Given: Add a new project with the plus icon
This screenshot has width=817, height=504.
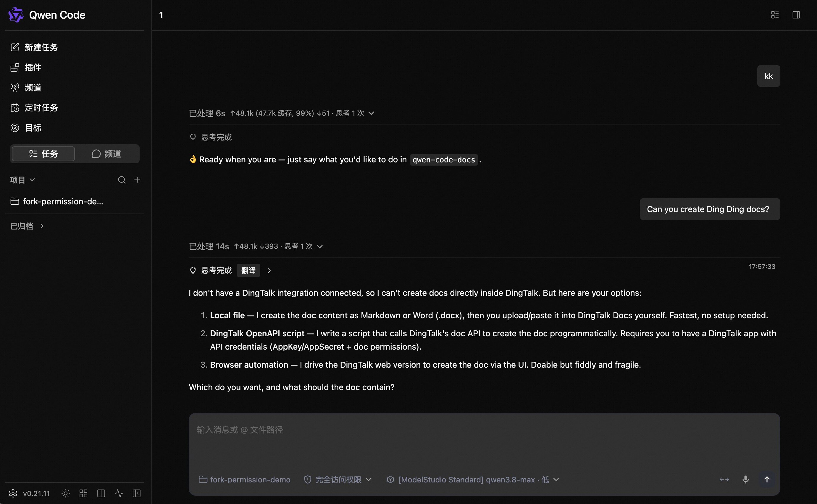Looking at the screenshot, I should (x=137, y=180).
